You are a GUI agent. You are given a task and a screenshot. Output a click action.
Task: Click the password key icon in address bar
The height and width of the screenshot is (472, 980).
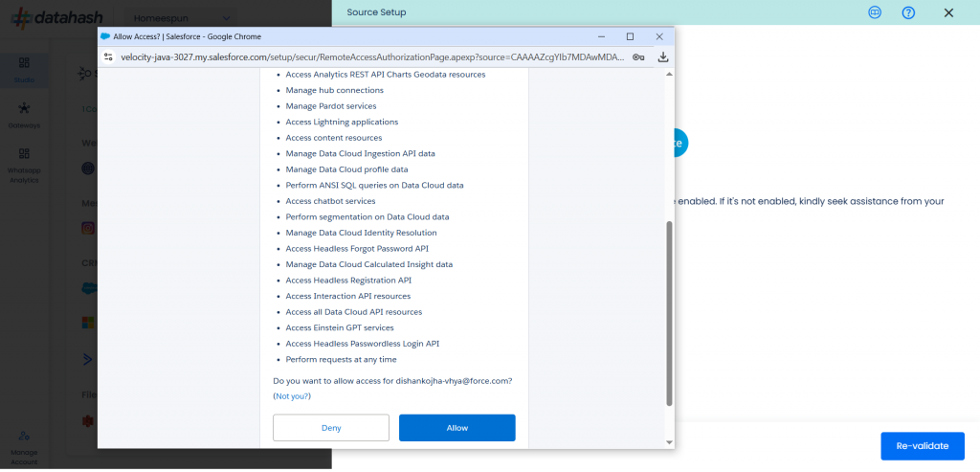pos(638,56)
